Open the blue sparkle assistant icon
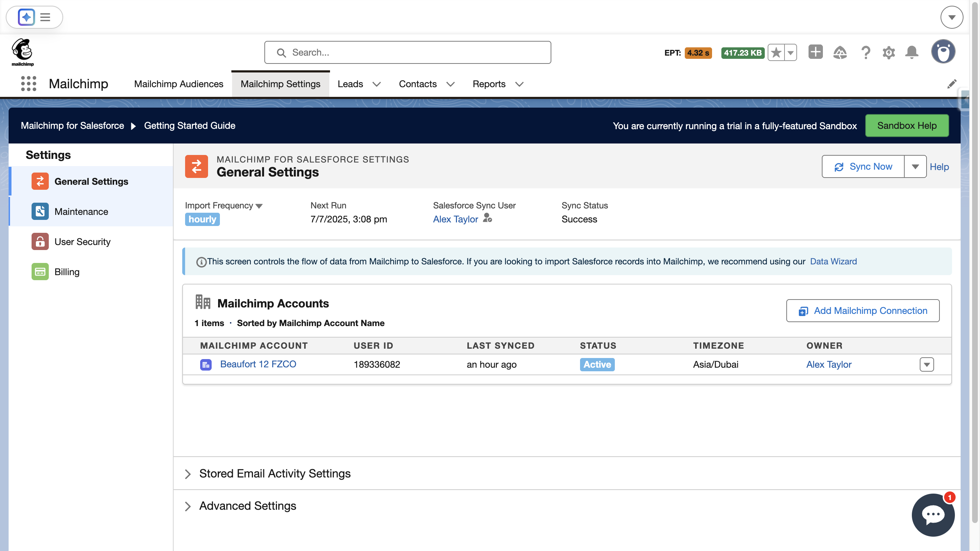980x551 pixels. click(x=26, y=17)
